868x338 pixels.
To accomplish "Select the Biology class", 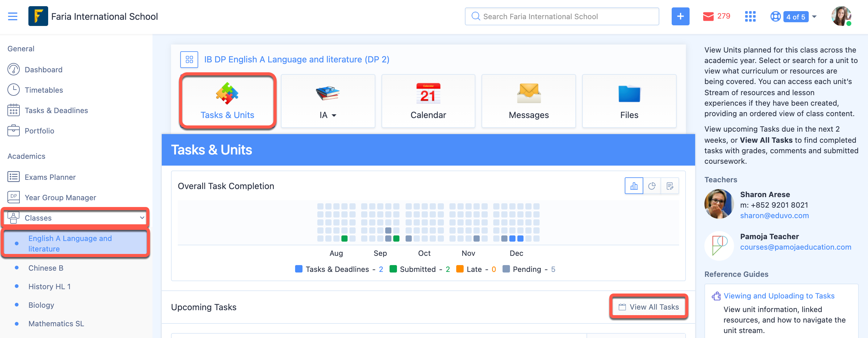I will [41, 305].
